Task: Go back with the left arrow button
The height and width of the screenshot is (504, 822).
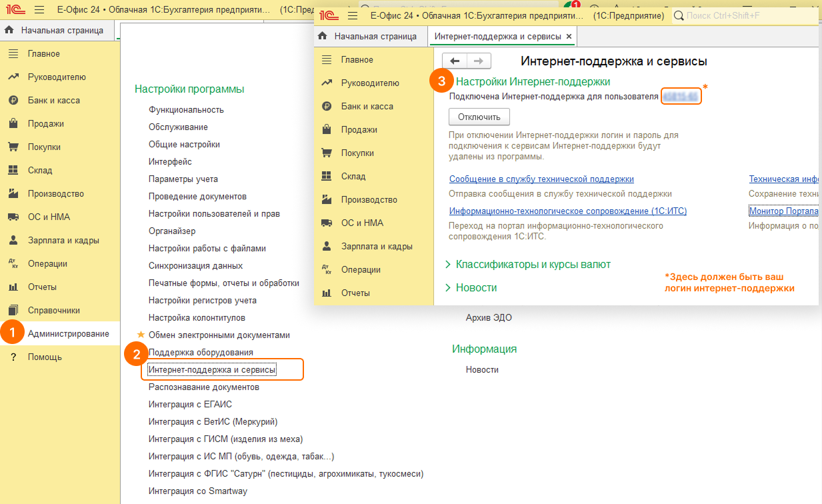Action: pos(455,61)
